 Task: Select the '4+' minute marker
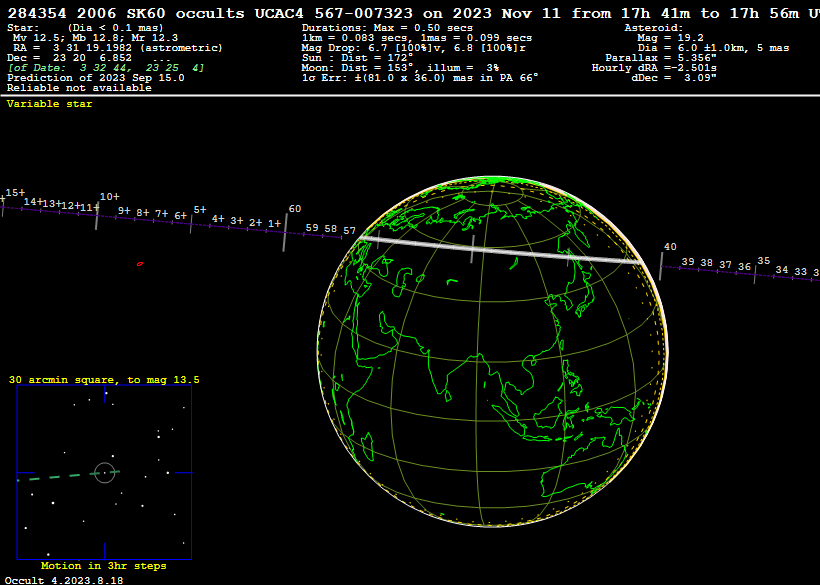tap(218, 219)
